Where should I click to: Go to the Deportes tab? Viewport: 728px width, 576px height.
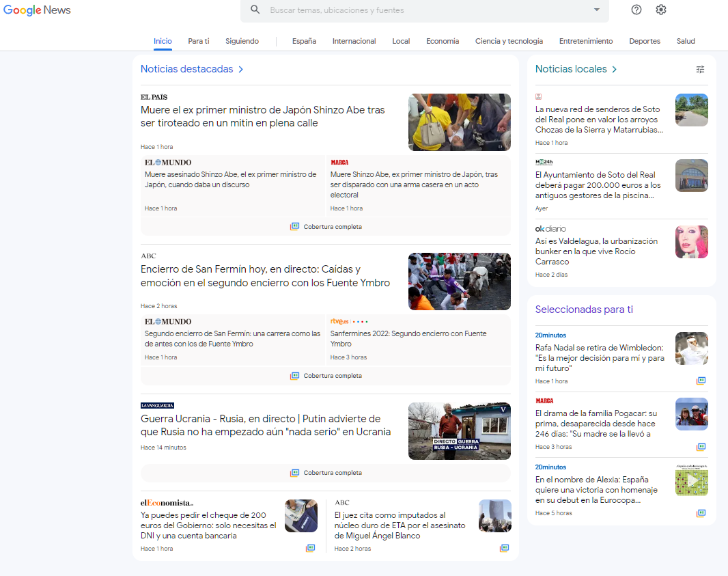point(645,41)
